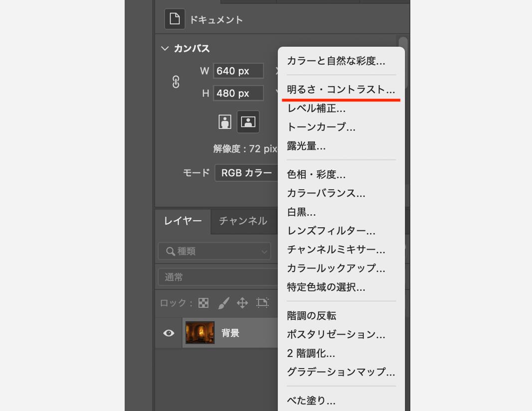This screenshot has width=532, height=411.
Task: Click the W width input field
Action: [x=238, y=71]
